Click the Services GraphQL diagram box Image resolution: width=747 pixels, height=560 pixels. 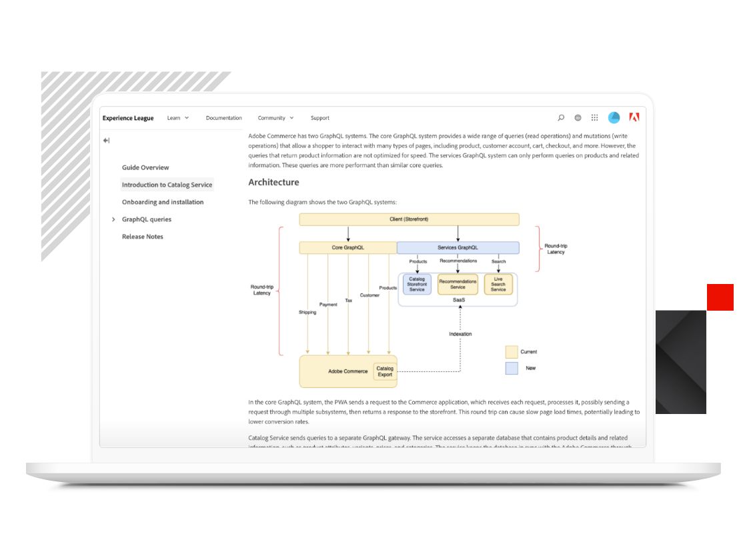[458, 247]
